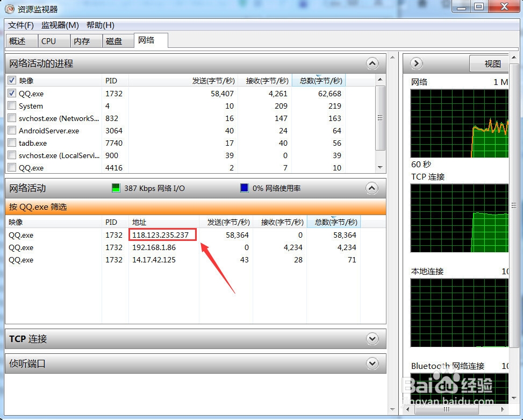Viewport: 523px width, 420px height.
Task: Minimize the Resource Monitor window
Action: point(461,6)
